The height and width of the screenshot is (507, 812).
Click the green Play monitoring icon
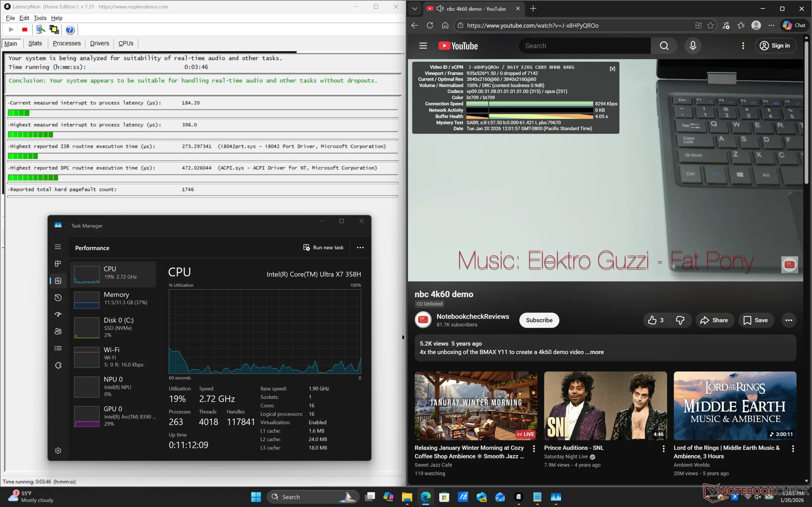click(x=11, y=29)
